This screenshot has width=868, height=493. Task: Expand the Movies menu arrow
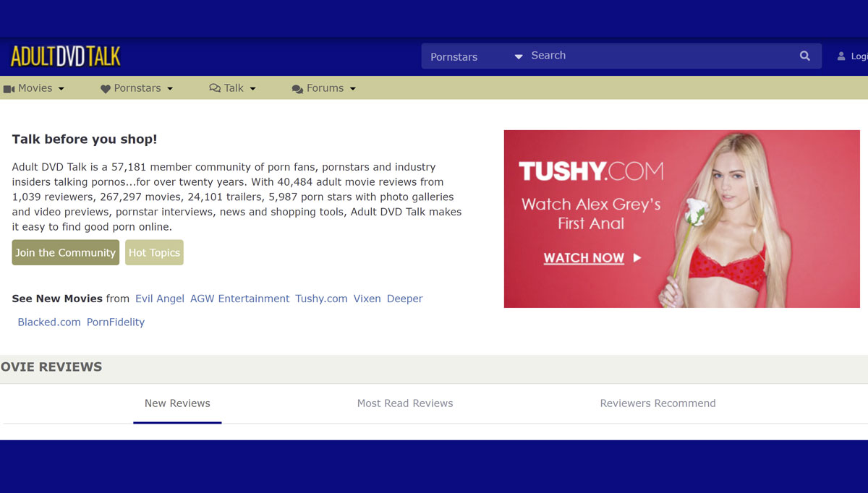pyautogui.click(x=61, y=89)
